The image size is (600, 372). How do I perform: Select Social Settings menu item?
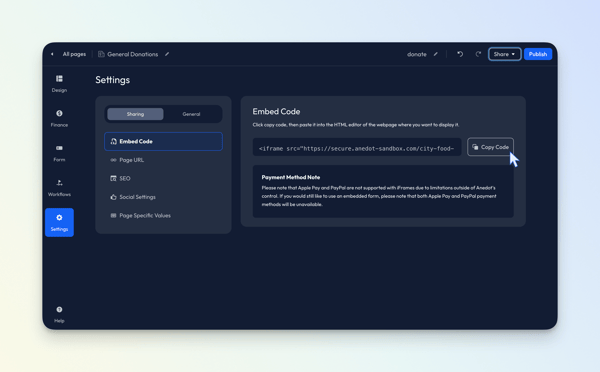[x=163, y=197]
